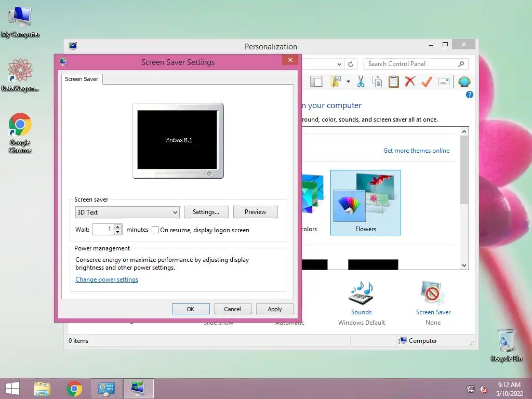Click the network tray icon
This screenshot has height=399, width=532.
[471, 389]
